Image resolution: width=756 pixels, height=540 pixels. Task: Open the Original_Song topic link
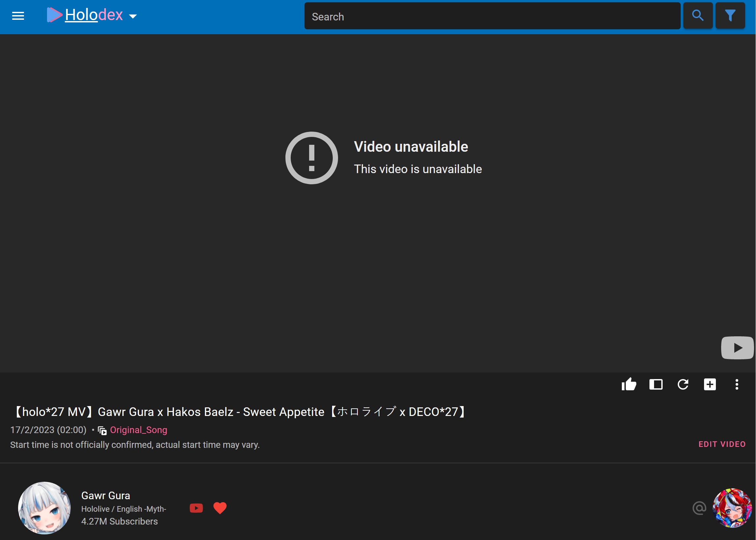tap(138, 430)
